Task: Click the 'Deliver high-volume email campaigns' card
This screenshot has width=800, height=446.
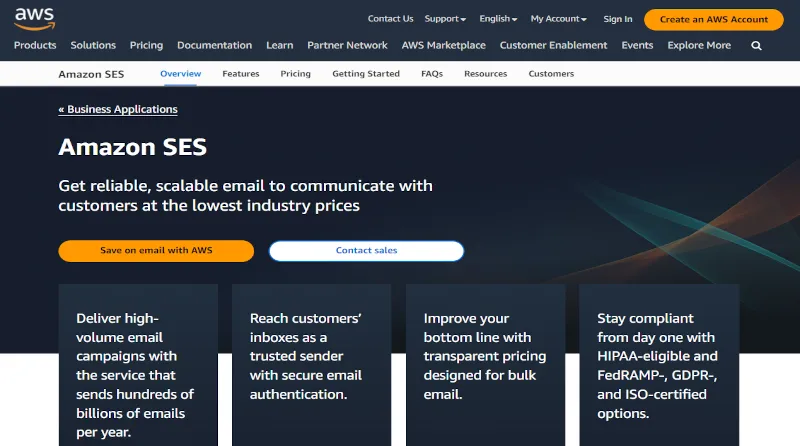Action: (x=138, y=365)
